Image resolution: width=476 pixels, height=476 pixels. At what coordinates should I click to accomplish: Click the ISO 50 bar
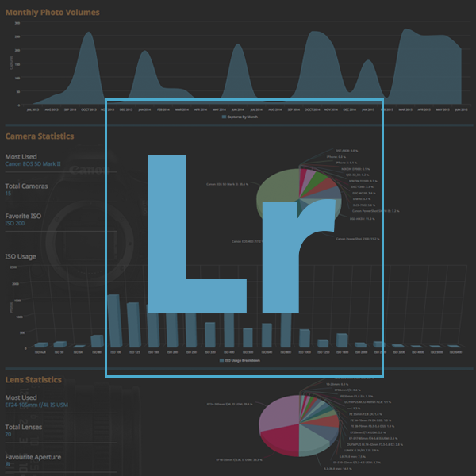(x=59, y=344)
